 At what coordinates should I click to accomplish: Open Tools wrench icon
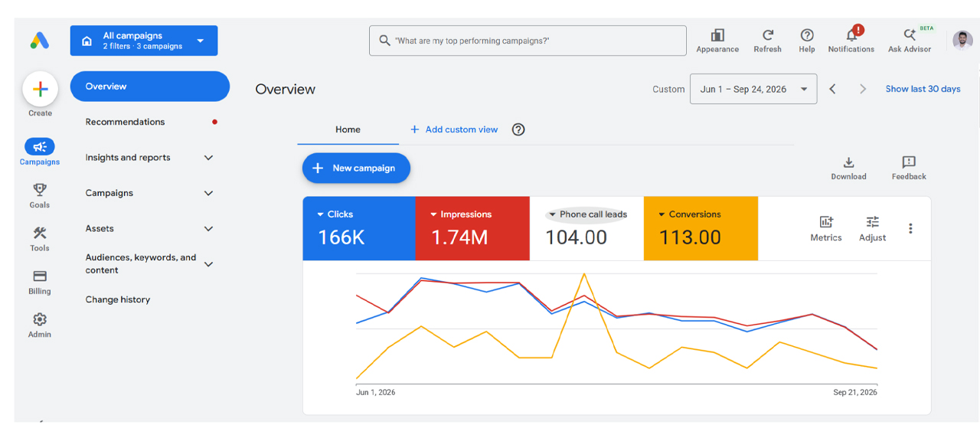[40, 233]
